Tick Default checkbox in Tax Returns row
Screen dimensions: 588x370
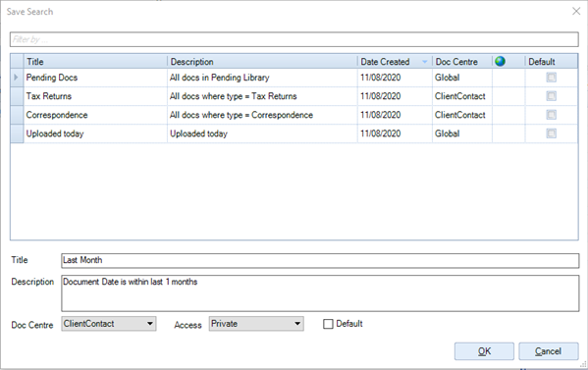click(x=551, y=96)
